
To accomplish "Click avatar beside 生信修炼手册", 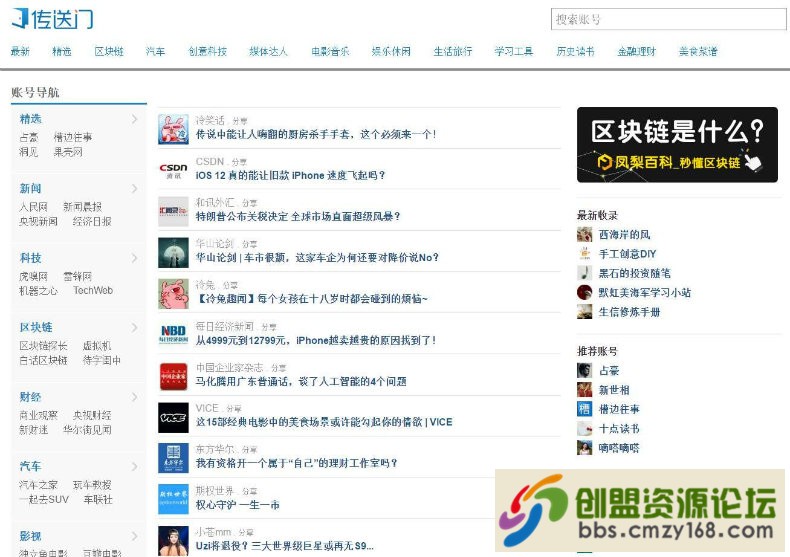I will pos(584,312).
